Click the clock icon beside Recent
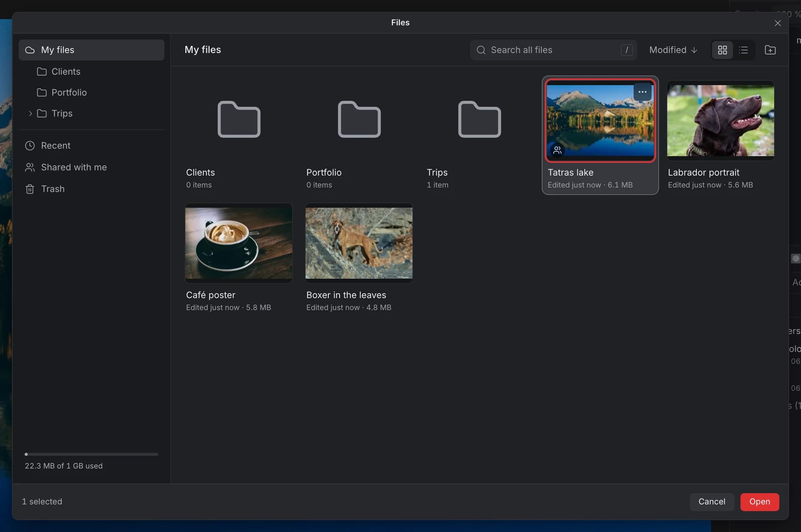This screenshot has height=532, width=801. pos(30,146)
